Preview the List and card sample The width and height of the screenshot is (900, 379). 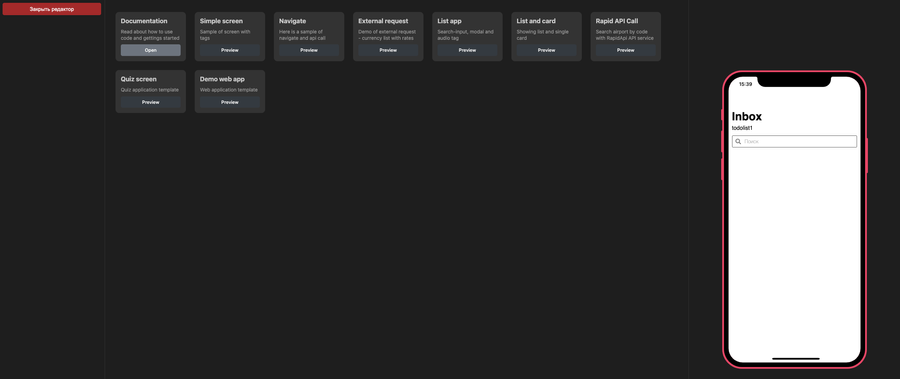(546, 51)
